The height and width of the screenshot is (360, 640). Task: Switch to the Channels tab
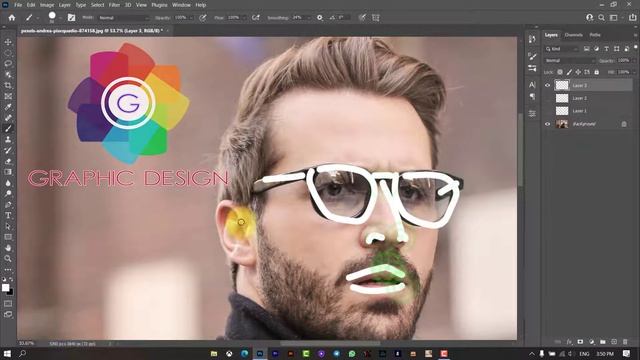pos(573,35)
